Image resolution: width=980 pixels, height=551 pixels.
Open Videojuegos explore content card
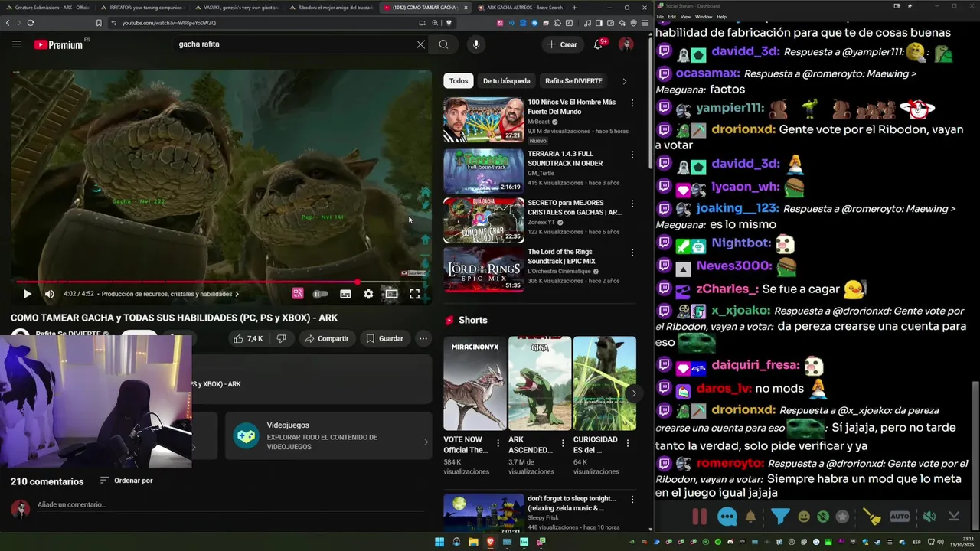(329, 436)
